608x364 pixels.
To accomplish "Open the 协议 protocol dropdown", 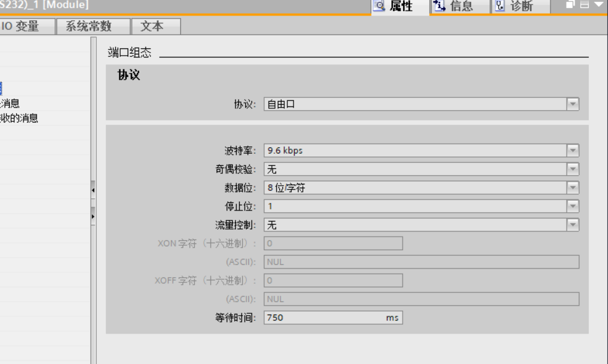I will pyautogui.click(x=573, y=104).
